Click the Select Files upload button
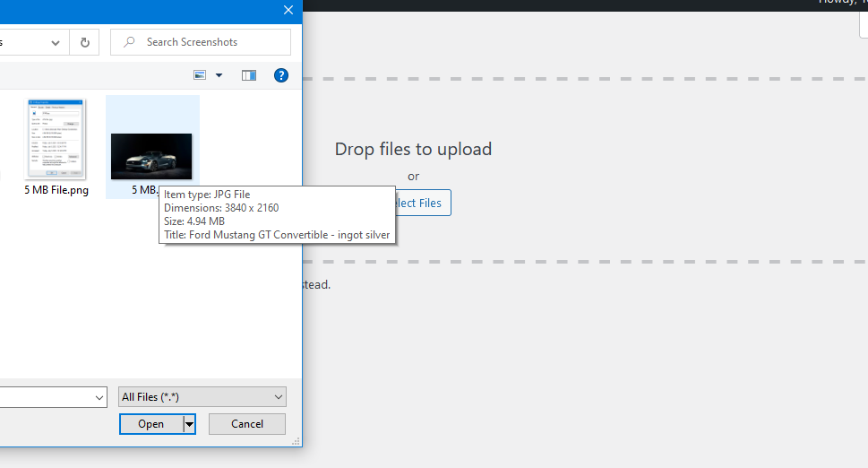Image resolution: width=868 pixels, height=468 pixels. click(423, 203)
